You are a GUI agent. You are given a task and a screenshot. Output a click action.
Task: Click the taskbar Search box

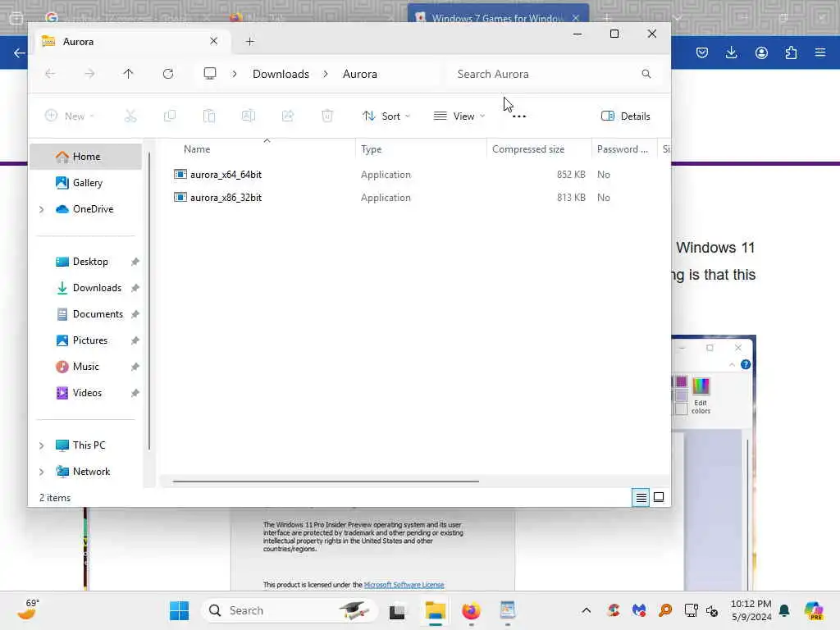290,610
